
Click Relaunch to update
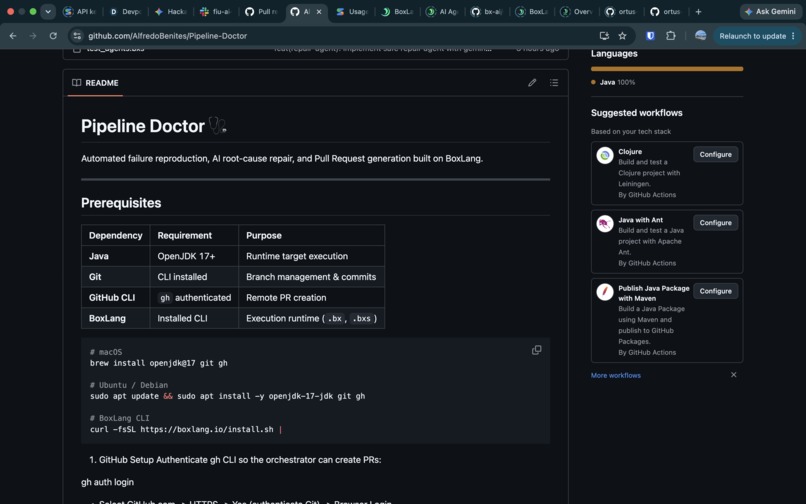tap(752, 36)
